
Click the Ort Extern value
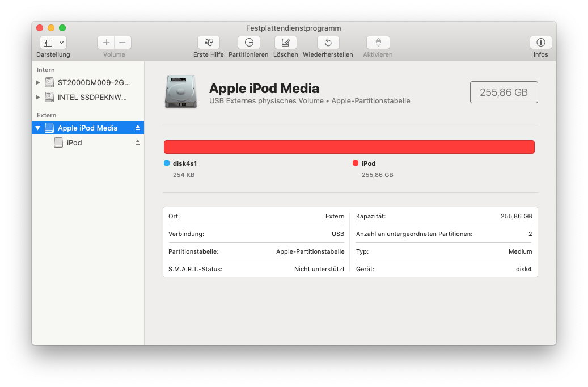click(x=335, y=216)
